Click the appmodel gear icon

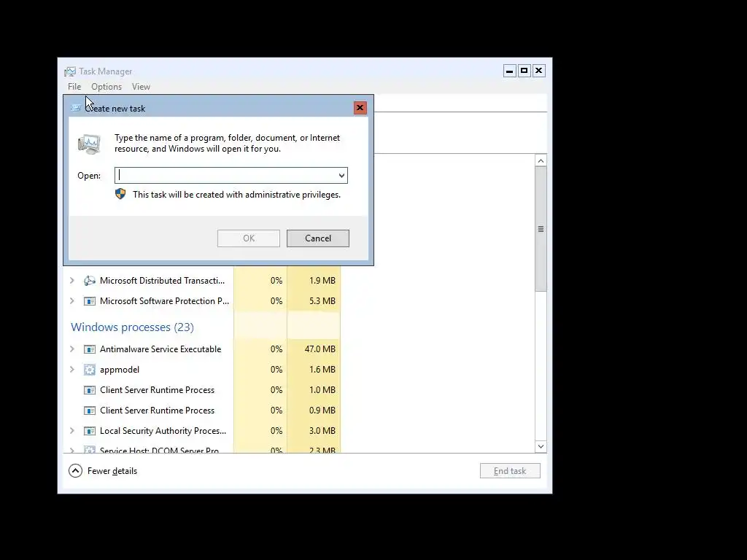click(x=90, y=370)
